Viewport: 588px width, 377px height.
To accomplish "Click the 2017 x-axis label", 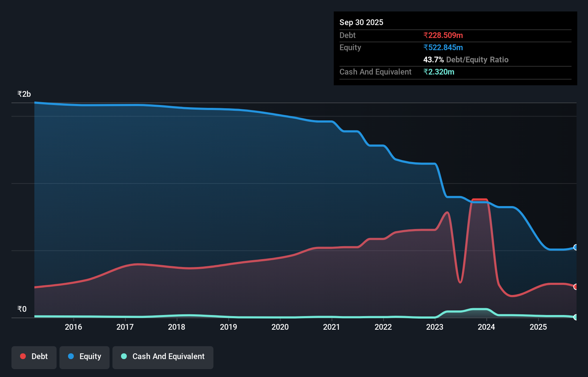I will (x=125, y=327).
